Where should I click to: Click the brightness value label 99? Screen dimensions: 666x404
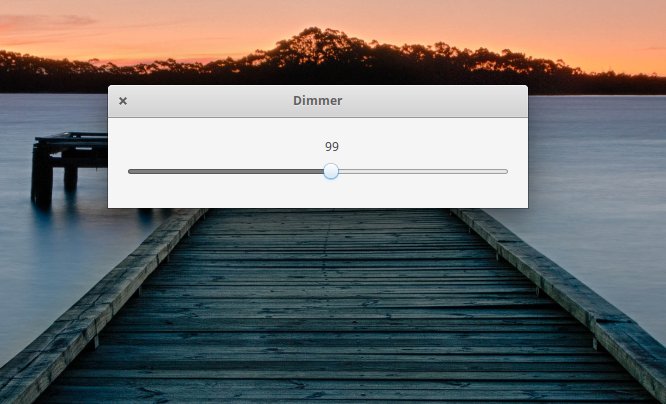[x=332, y=147]
